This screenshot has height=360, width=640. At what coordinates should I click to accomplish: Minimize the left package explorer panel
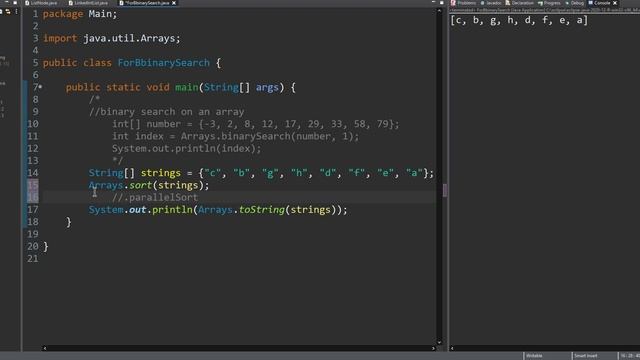point(6,2)
